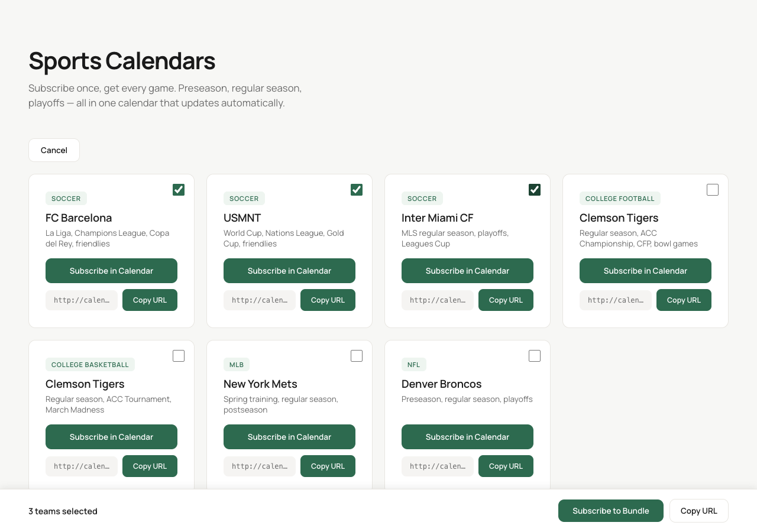Screen dimensions: 757x532
Task: Subscribe in Calendar for New York Mets
Action: [289, 437]
